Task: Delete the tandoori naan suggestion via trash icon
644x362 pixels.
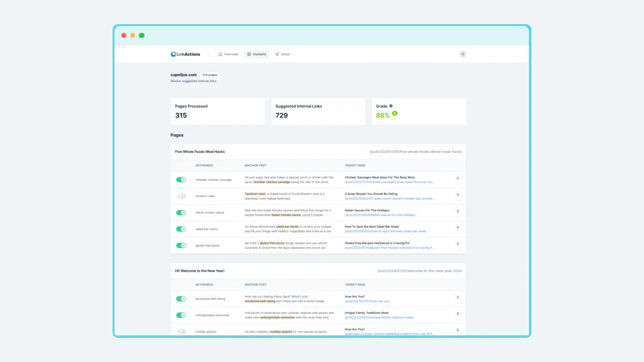Action: 457,195
